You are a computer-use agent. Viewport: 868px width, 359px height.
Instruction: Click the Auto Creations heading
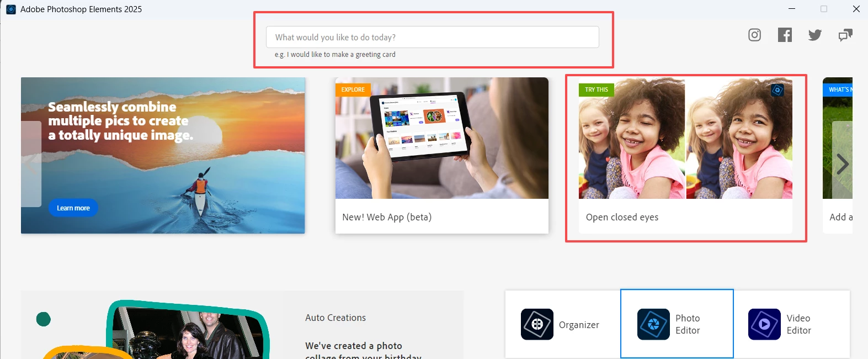click(x=336, y=318)
